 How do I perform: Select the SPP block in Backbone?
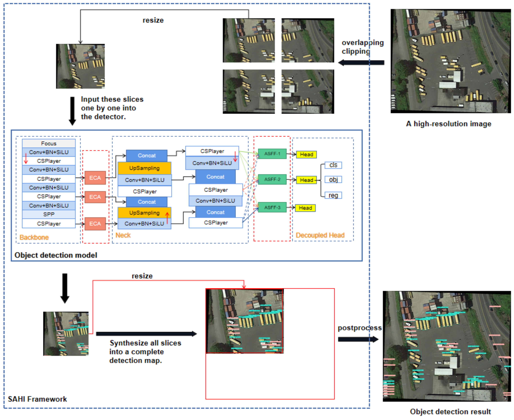point(49,214)
